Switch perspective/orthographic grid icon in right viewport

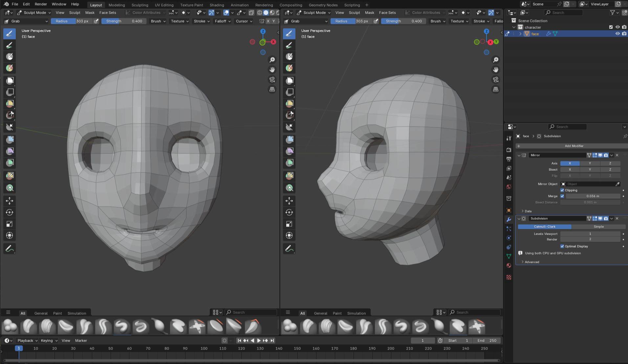pyautogui.click(x=496, y=89)
